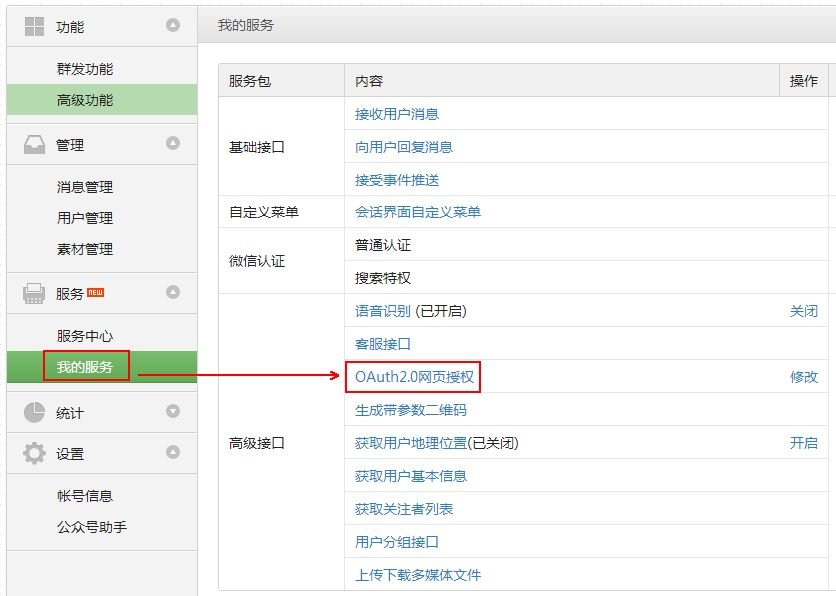Click the 设置 gear icon

click(x=33, y=450)
